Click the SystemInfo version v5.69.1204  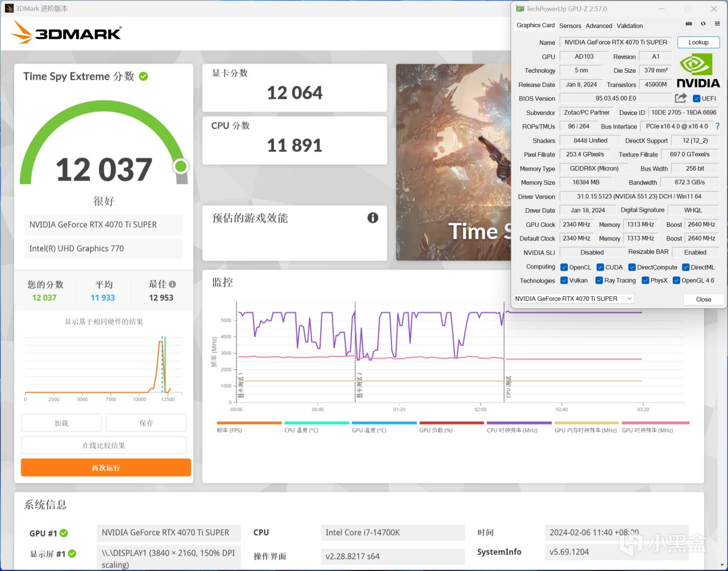[x=617, y=552]
